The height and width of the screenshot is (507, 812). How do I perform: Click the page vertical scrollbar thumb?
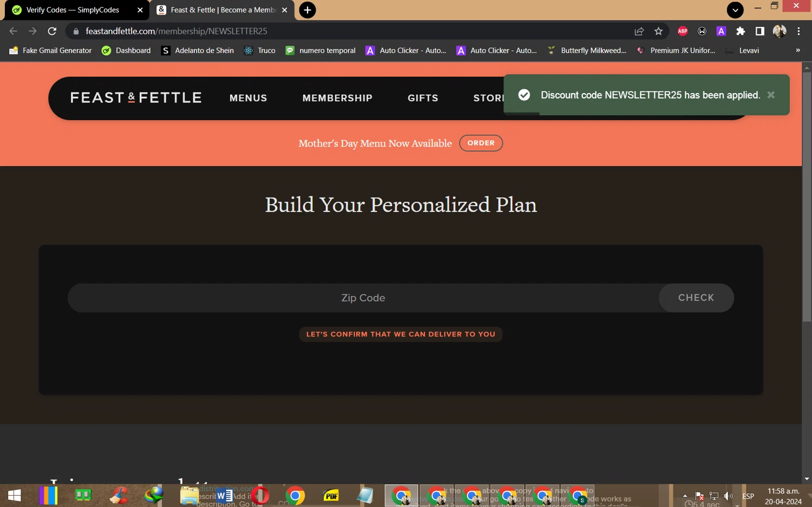pos(807,197)
